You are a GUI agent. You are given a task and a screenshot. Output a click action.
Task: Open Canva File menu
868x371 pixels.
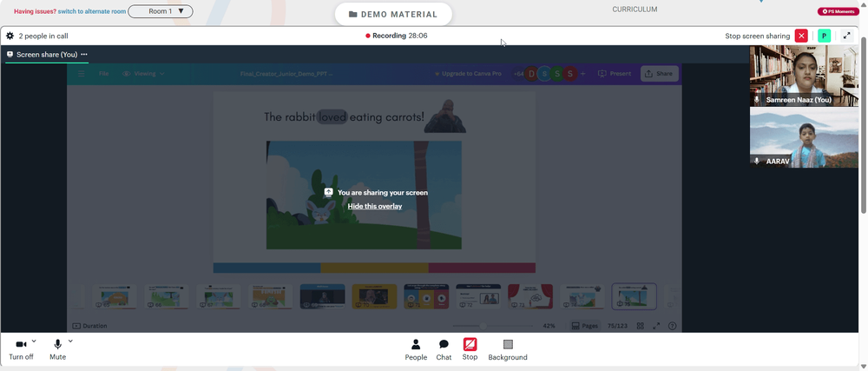click(103, 74)
